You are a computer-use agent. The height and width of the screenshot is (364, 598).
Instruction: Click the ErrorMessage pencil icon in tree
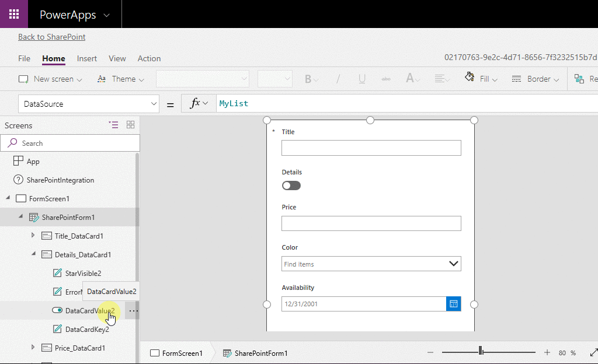pos(57,292)
